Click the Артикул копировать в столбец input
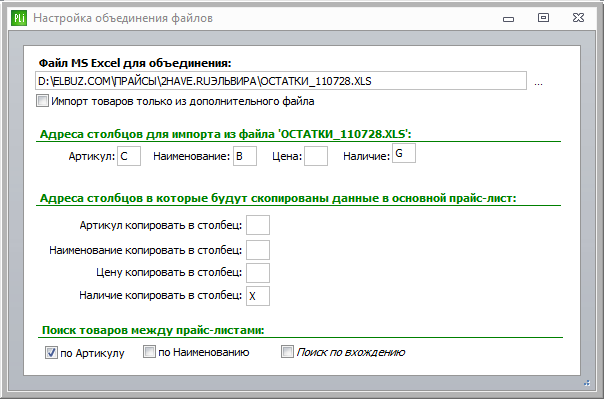 258,225
